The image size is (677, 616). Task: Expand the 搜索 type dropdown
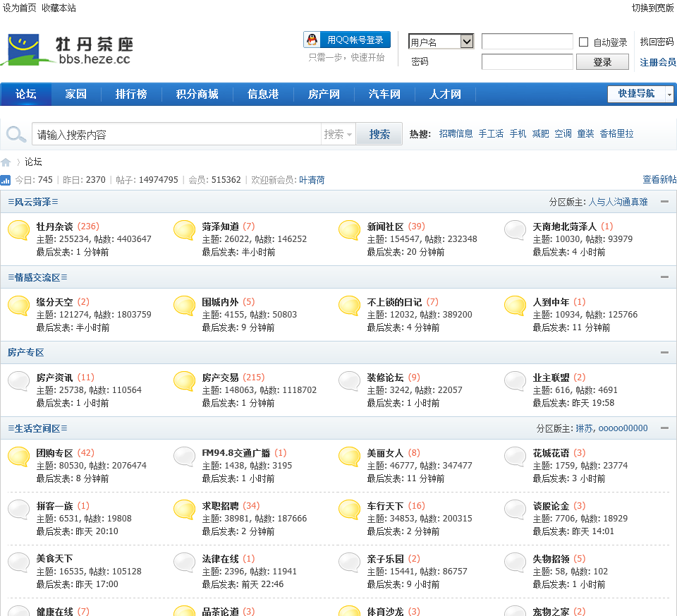338,134
